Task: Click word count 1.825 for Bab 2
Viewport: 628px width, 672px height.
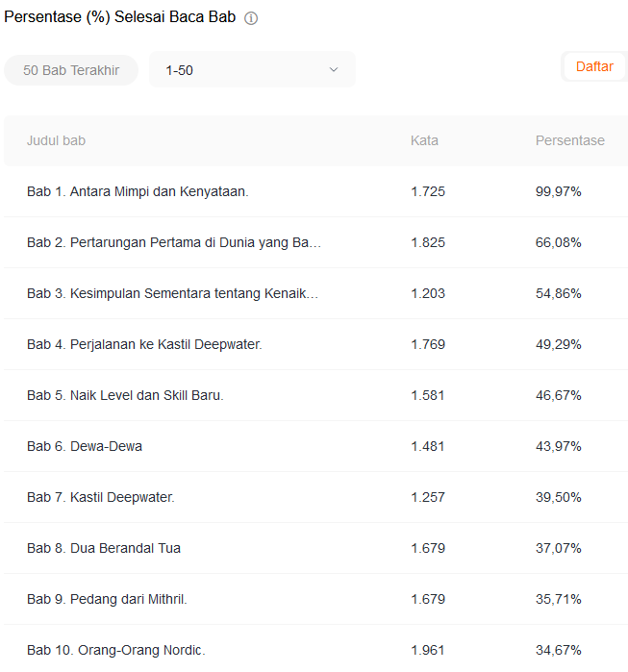Action: pos(428,242)
